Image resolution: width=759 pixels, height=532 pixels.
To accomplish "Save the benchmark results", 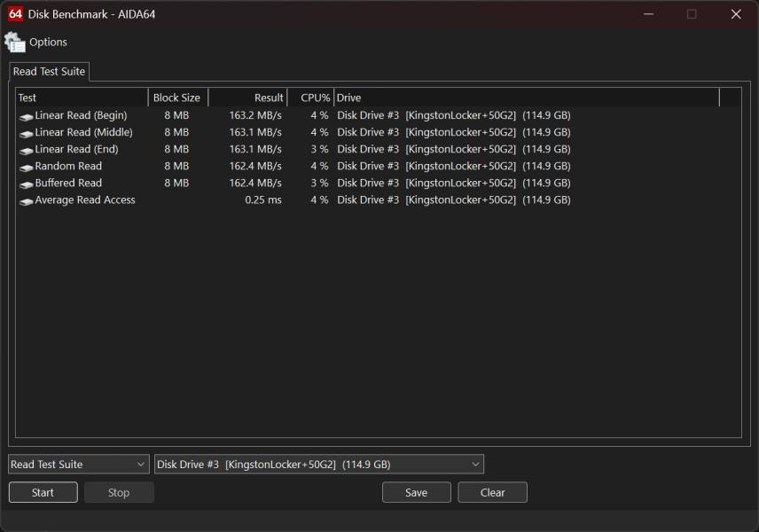I will 416,492.
